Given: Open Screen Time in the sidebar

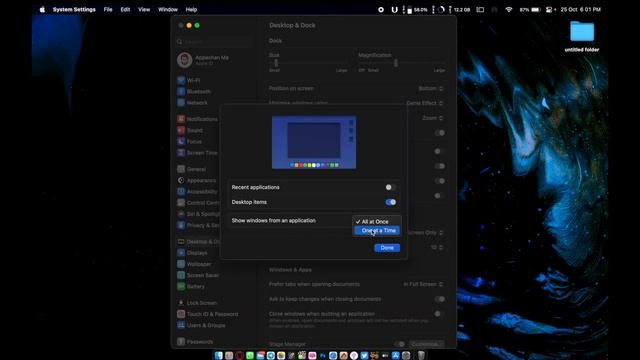Looking at the screenshot, I should 198,153.
